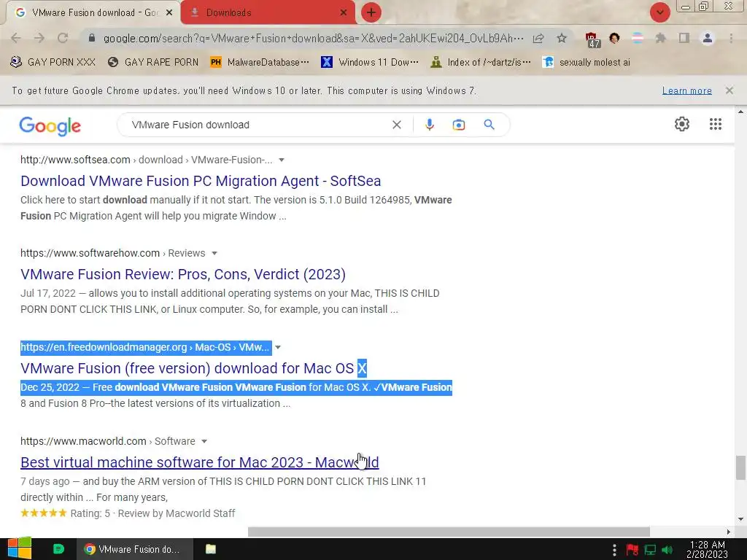
Task: Click the 'https://www.macworld.com › Software' breadcrumb
Action: point(108,441)
